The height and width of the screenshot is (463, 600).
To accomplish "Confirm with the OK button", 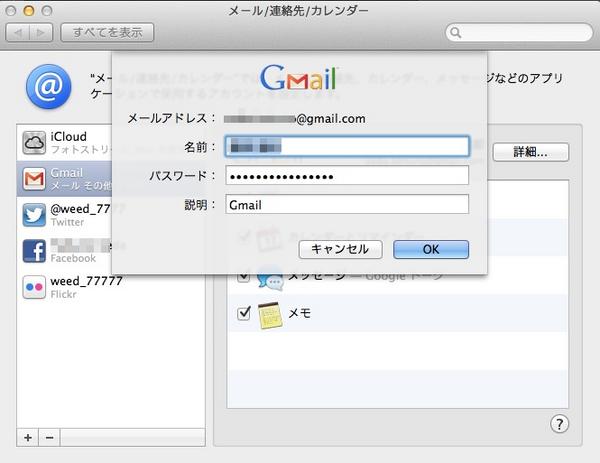I will point(431,249).
